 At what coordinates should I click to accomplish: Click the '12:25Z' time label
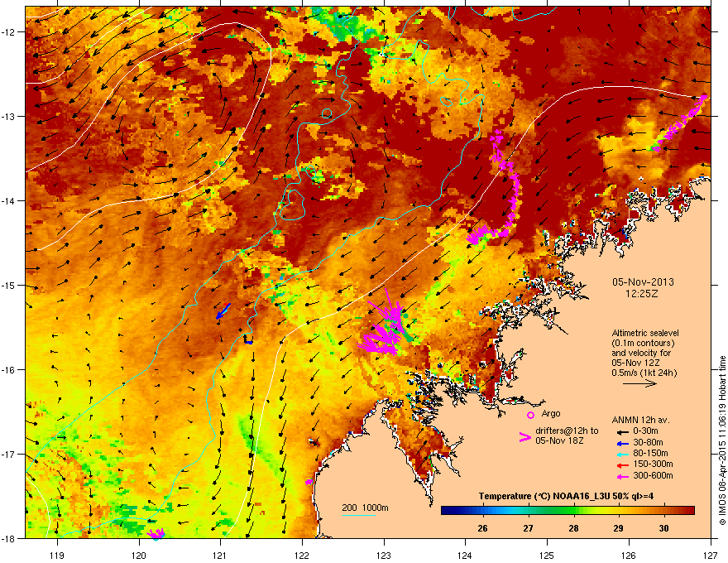click(641, 294)
